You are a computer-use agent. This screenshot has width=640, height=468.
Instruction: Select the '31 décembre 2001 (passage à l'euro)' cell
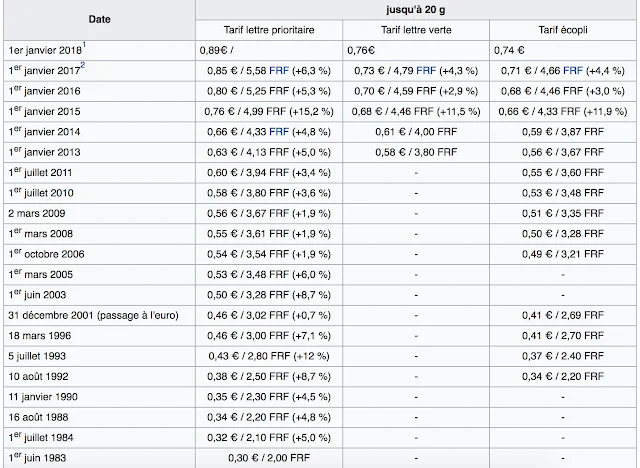click(x=100, y=315)
